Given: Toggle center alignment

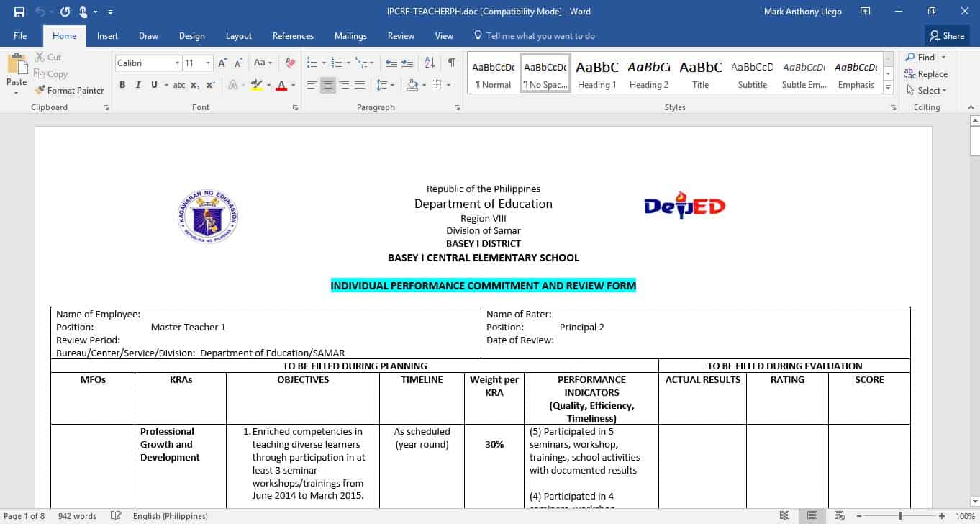Looking at the screenshot, I should pyautogui.click(x=328, y=85).
